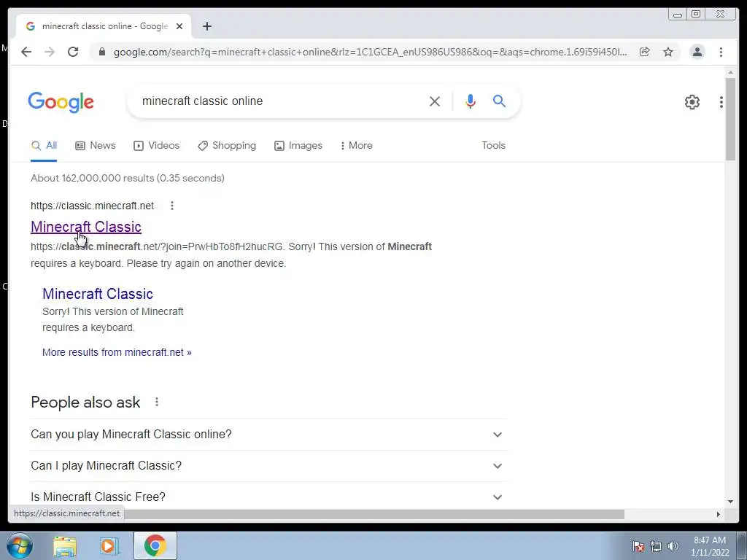Open the main Minecraft Classic result link

click(86, 227)
